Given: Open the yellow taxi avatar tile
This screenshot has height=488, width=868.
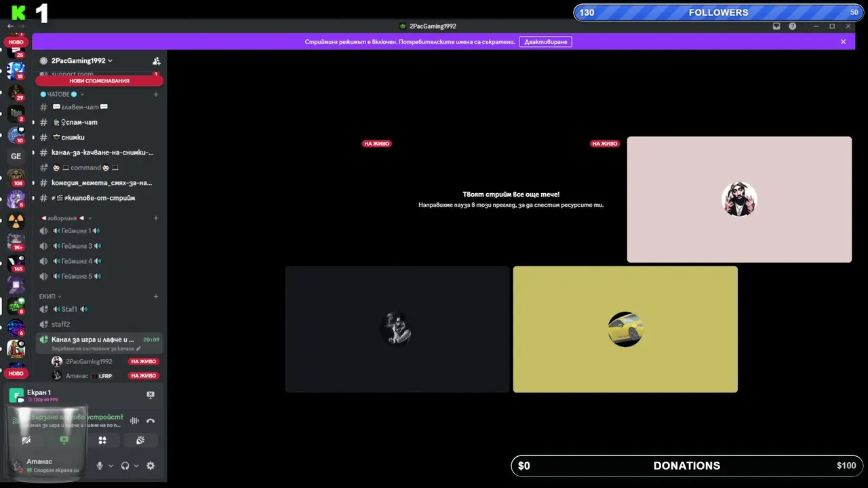Looking at the screenshot, I should pyautogui.click(x=625, y=329).
